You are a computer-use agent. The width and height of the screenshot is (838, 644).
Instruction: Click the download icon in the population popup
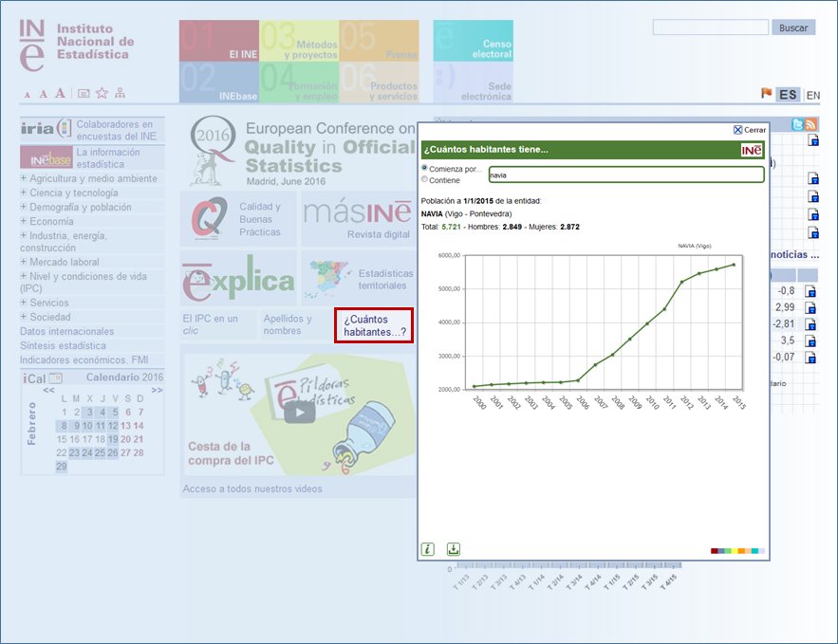tap(454, 549)
